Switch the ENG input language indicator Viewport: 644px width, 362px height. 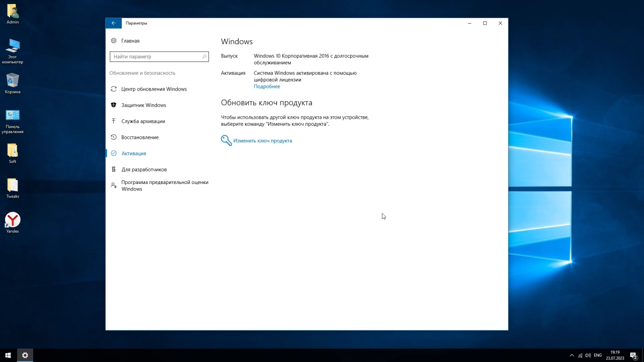(598, 355)
